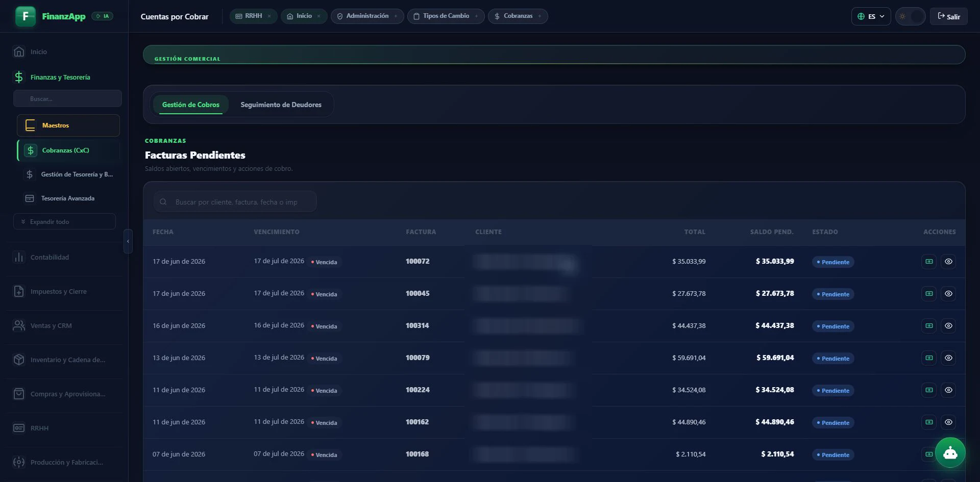Register payment for invoice 100162

pos(929,422)
